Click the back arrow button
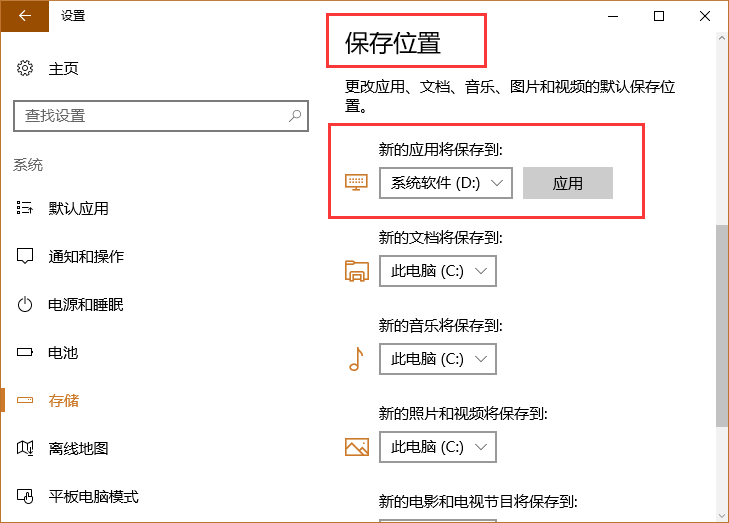The width and height of the screenshot is (729, 523). pyautogui.click(x=24, y=16)
